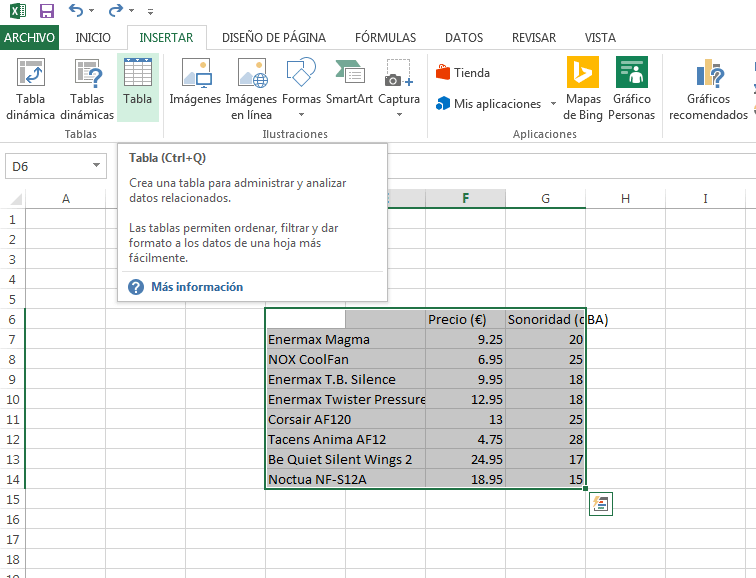
Task: Select column I header
Action: (x=705, y=199)
